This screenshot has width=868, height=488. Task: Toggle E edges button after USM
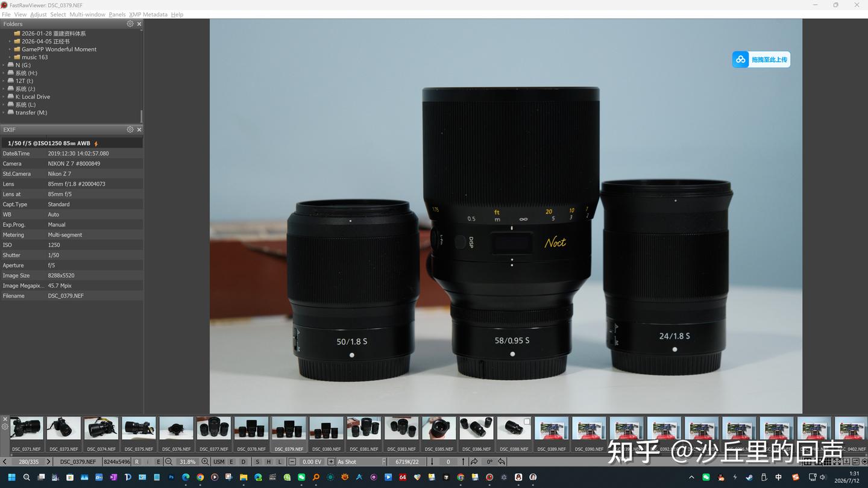coord(231,461)
